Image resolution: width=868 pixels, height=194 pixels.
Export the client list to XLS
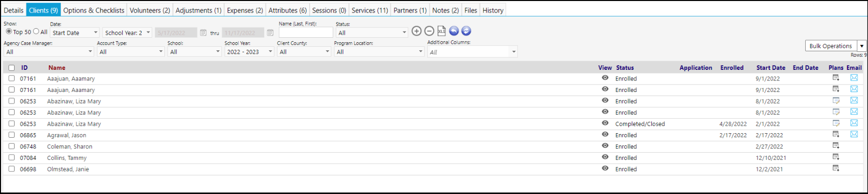(441, 31)
